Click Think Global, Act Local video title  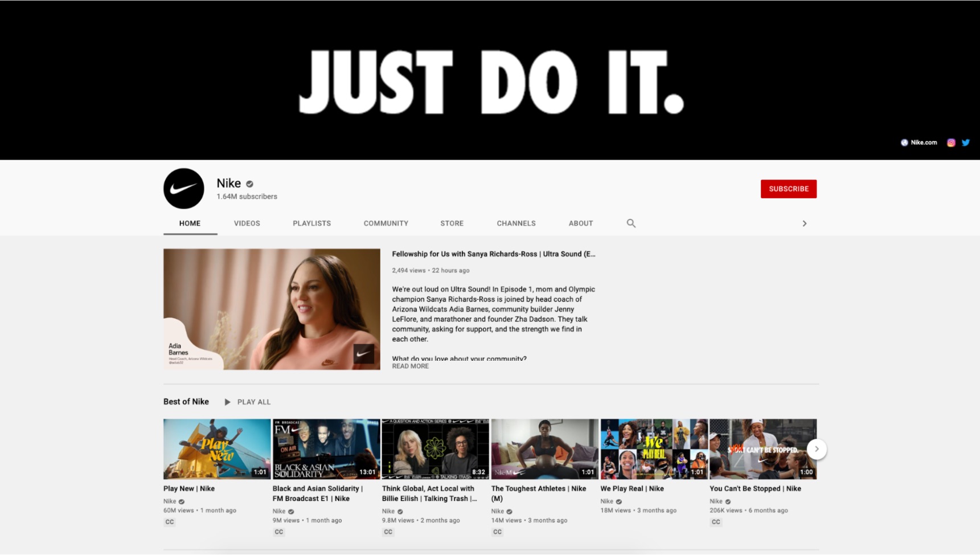pos(429,493)
